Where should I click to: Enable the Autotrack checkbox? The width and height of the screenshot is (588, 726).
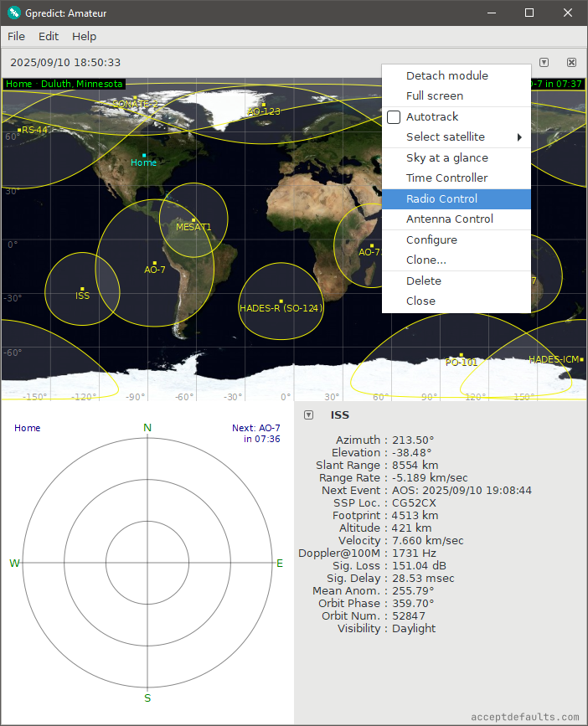[394, 117]
